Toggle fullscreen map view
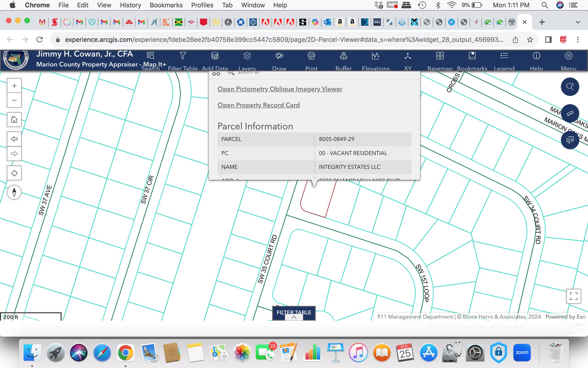The image size is (588, 368). (574, 296)
